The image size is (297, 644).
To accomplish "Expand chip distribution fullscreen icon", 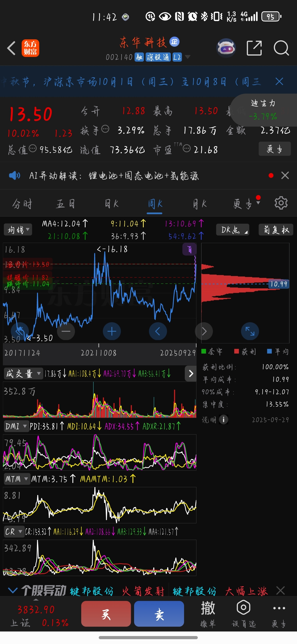I will [250, 331].
